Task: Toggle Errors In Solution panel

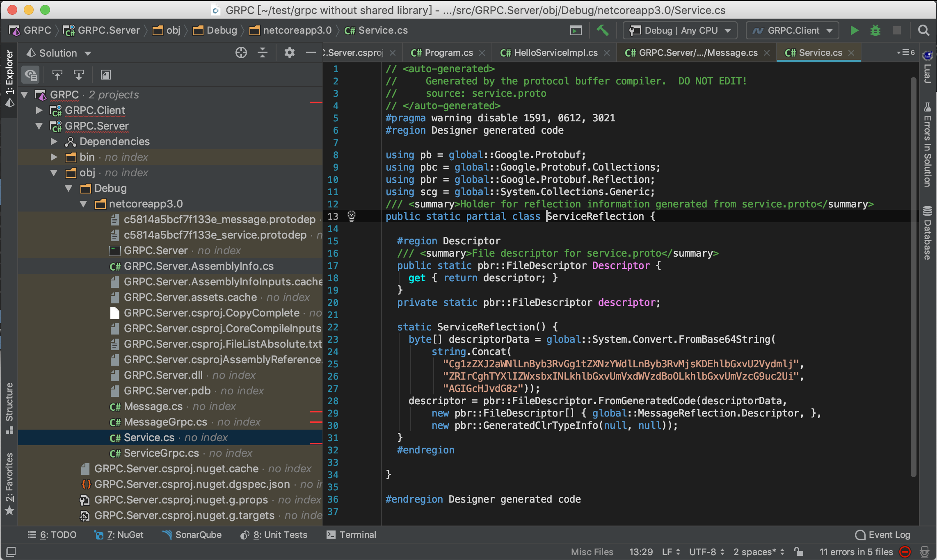Action: tap(927, 144)
